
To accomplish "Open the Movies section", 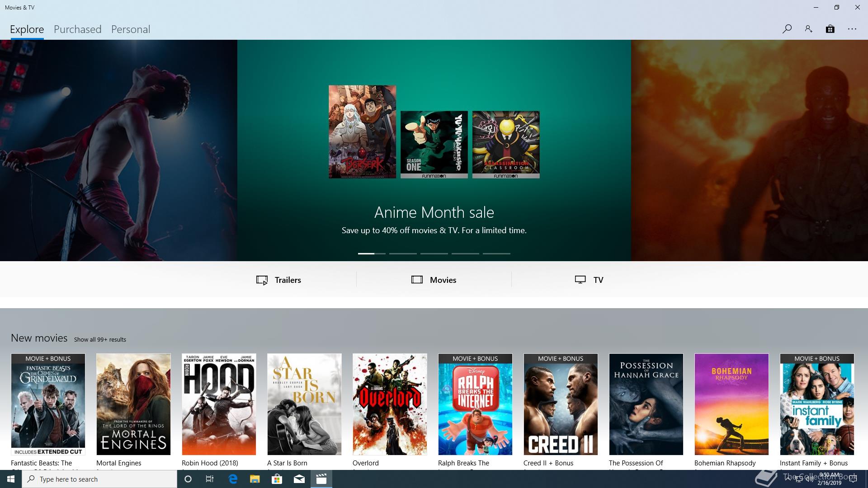I will tap(434, 280).
